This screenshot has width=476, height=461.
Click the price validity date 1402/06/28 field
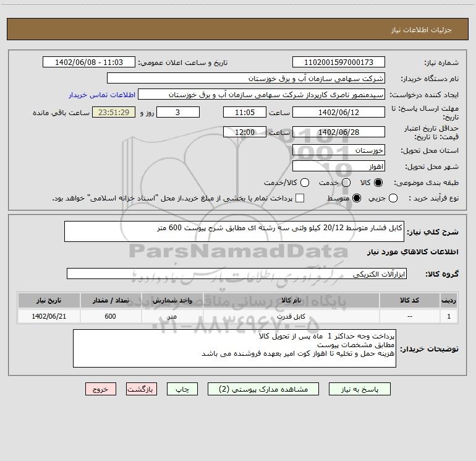pyautogui.click(x=339, y=132)
